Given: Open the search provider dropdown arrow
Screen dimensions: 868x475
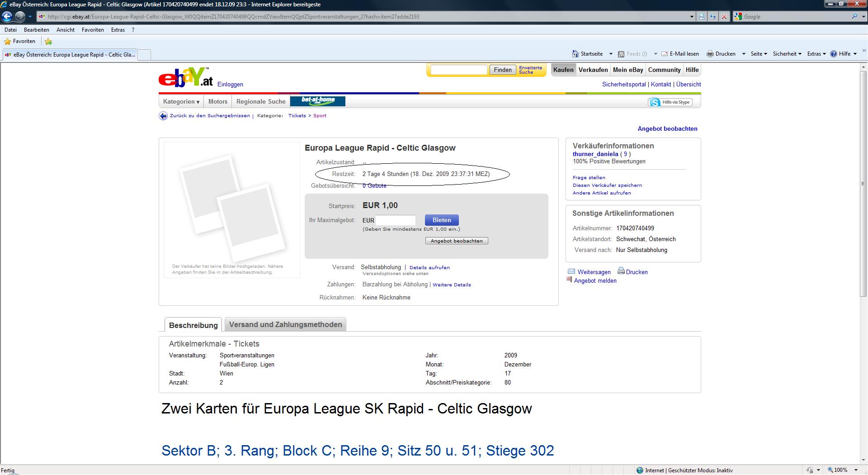Looking at the screenshot, I should 863,17.
